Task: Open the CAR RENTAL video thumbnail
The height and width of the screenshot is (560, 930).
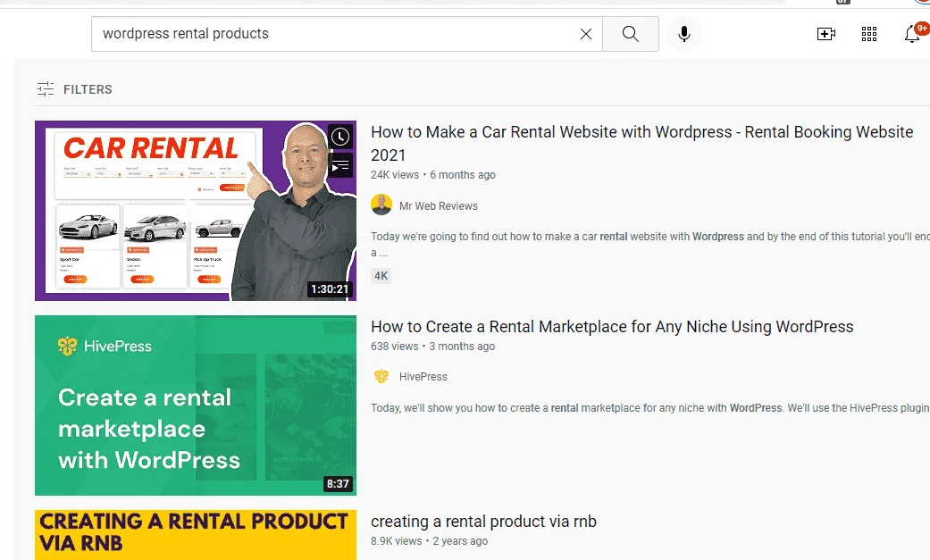Action: tap(196, 211)
